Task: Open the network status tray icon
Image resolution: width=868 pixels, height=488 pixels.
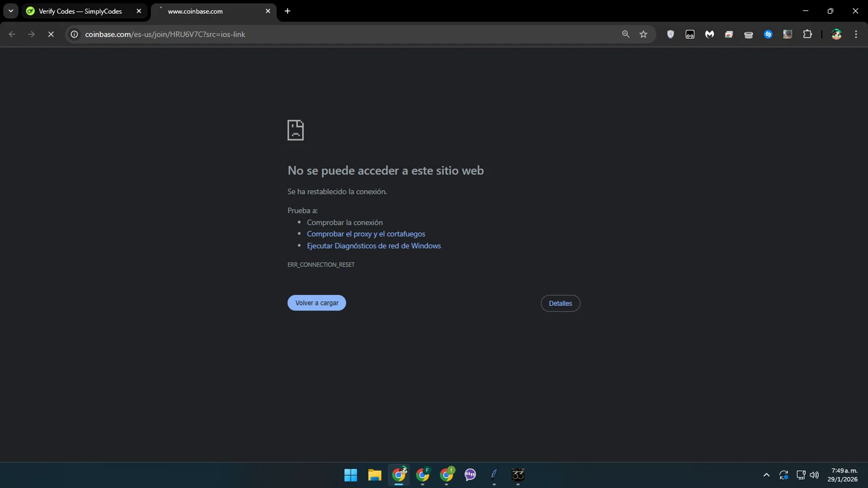Action: pyautogui.click(x=801, y=475)
